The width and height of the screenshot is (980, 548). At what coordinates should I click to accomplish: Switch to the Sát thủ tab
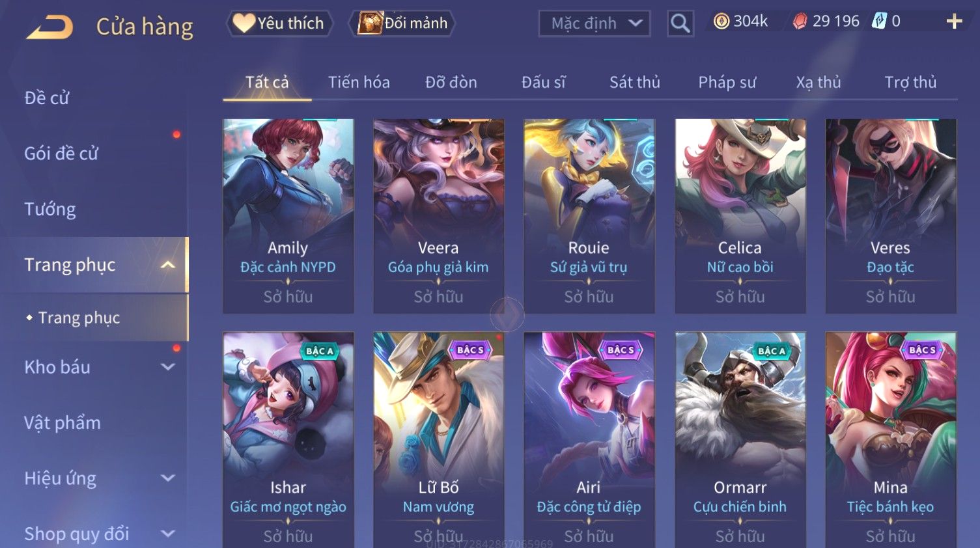coord(634,83)
